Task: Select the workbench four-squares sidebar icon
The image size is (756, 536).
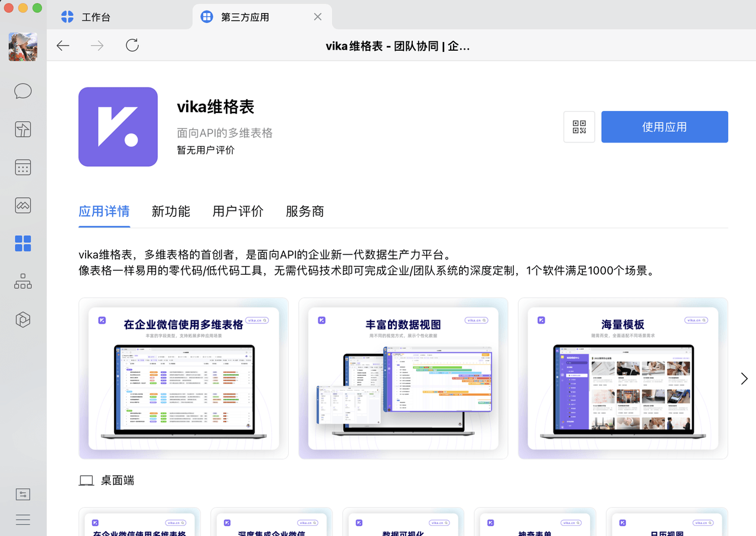Action: tap(23, 243)
